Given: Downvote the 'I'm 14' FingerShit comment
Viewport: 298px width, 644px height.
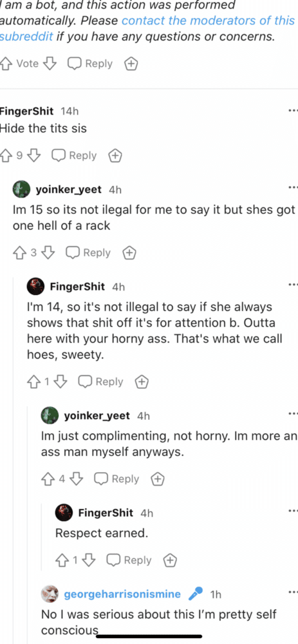Looking at the screenshot, I should (x=61, y=381).
